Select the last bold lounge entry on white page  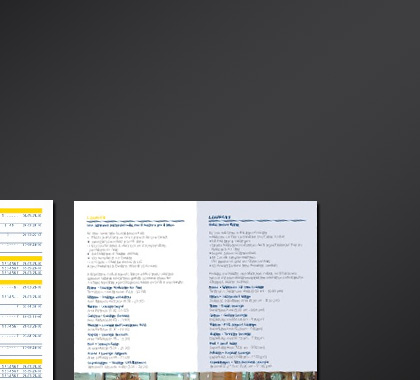(117, 363)
